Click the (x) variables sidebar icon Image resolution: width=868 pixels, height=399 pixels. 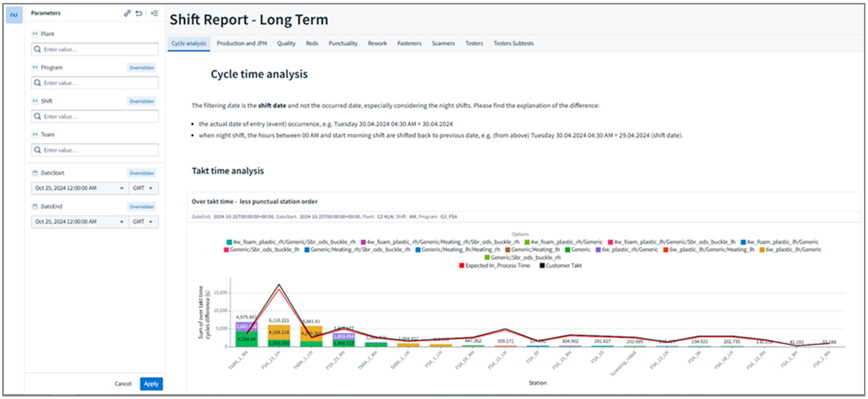pyautogui.click(x=14, y=14)
